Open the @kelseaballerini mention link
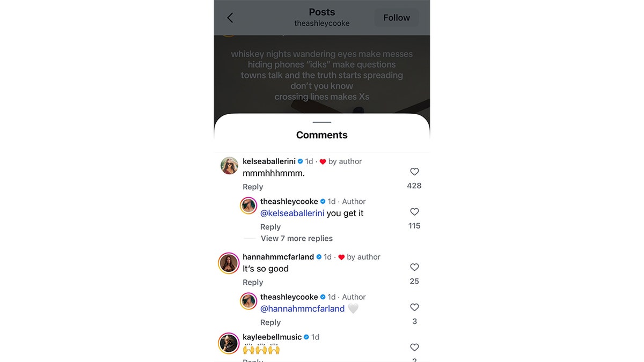Image resolution: width=644 pixels, height=362 pixels. point(292,212)
